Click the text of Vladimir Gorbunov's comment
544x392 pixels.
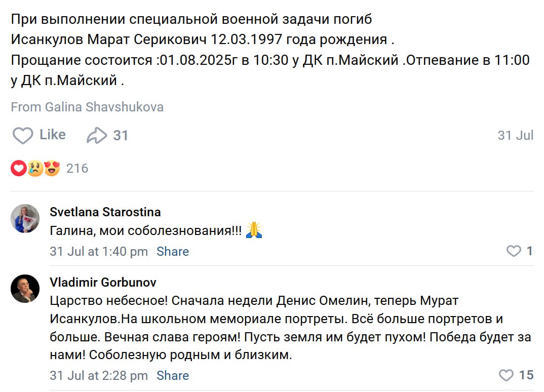pyautogui.click(x=284, y=328)
